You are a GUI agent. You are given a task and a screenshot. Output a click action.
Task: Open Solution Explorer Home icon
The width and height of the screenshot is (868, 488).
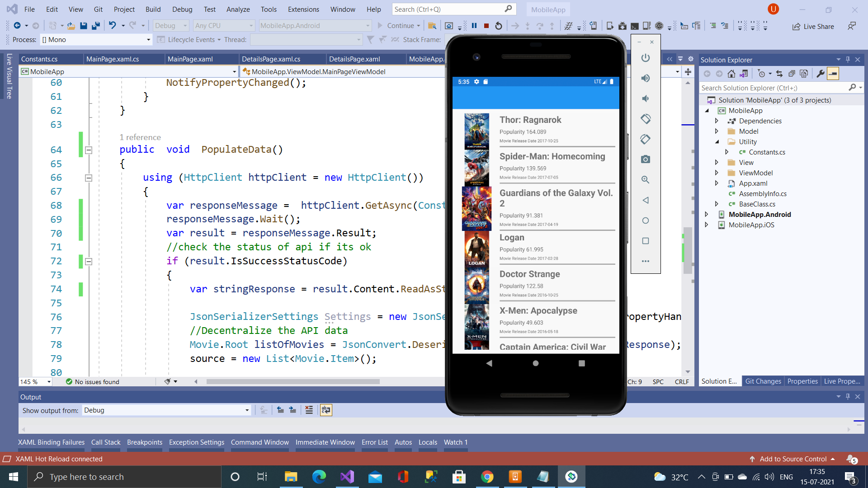(731, 74)
